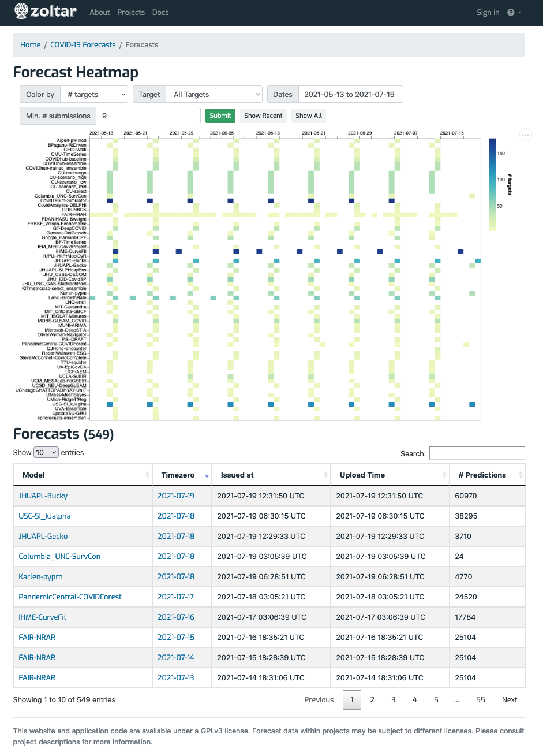The width and height of the screenshot is (543, 756).
Task: Sort table by Issued at column arrows
Action: 325,475
